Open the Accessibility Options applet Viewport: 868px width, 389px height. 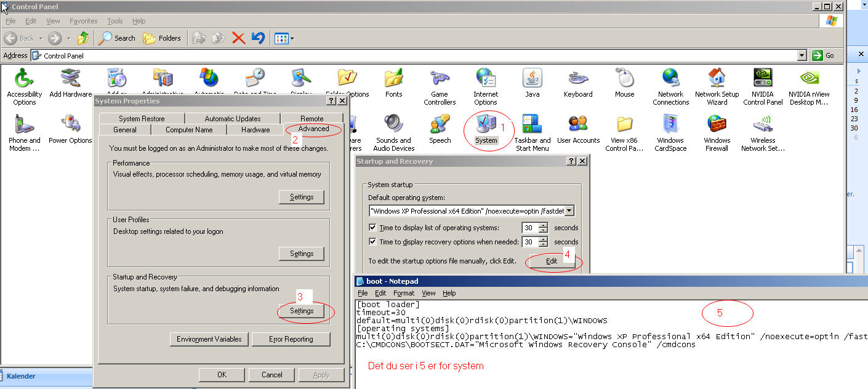(25, 87)
